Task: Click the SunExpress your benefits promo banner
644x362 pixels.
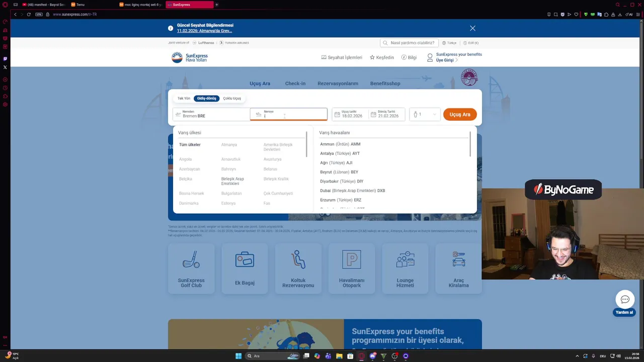Action: click(325, 334)
